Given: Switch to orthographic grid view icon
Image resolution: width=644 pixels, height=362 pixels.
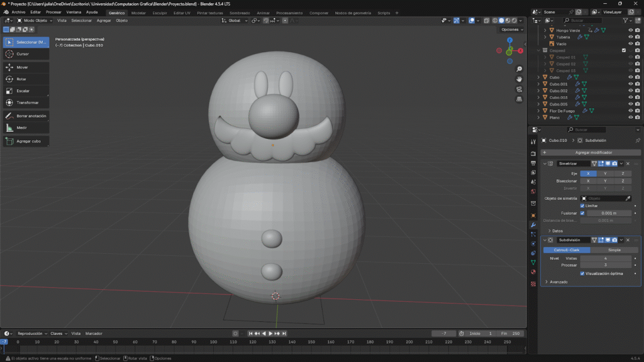Looking at the screenshot, I should [x=519, y=99].
